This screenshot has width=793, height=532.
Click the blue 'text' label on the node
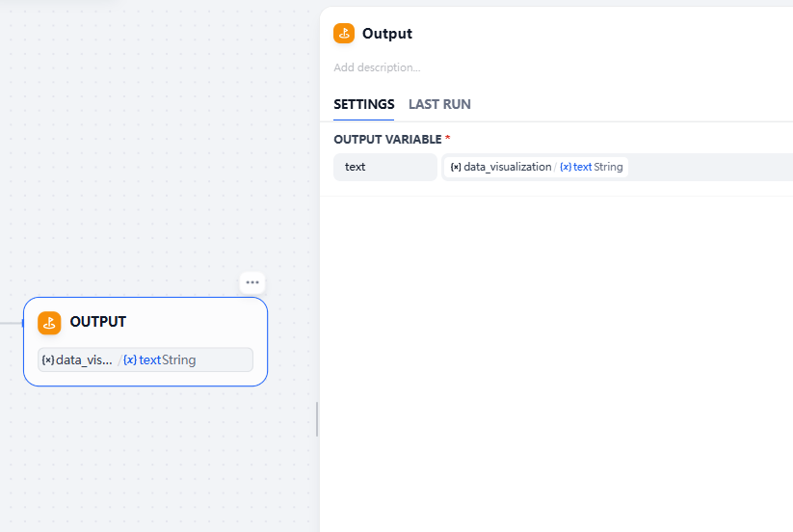coord(150,360)
